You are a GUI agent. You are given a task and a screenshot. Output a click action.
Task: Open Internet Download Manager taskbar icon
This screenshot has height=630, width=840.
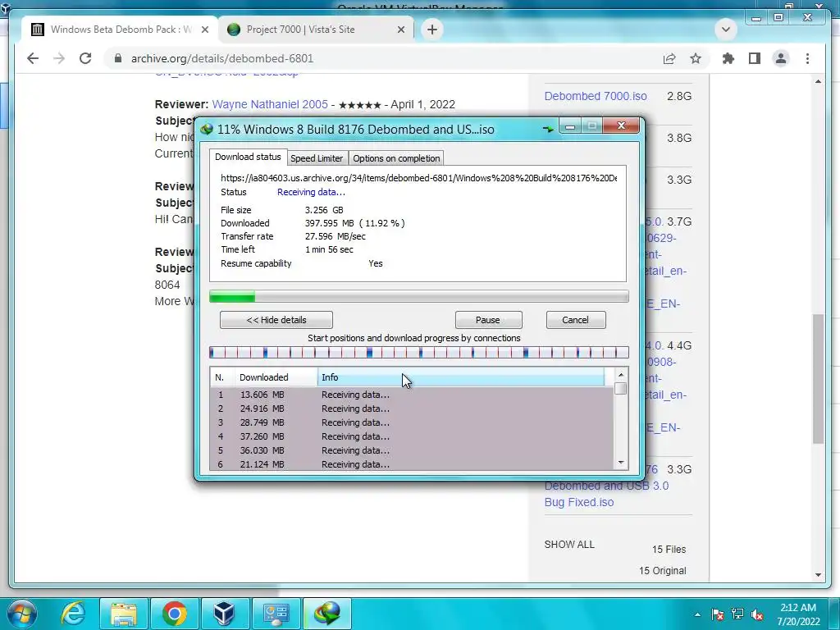click(327, 614)
